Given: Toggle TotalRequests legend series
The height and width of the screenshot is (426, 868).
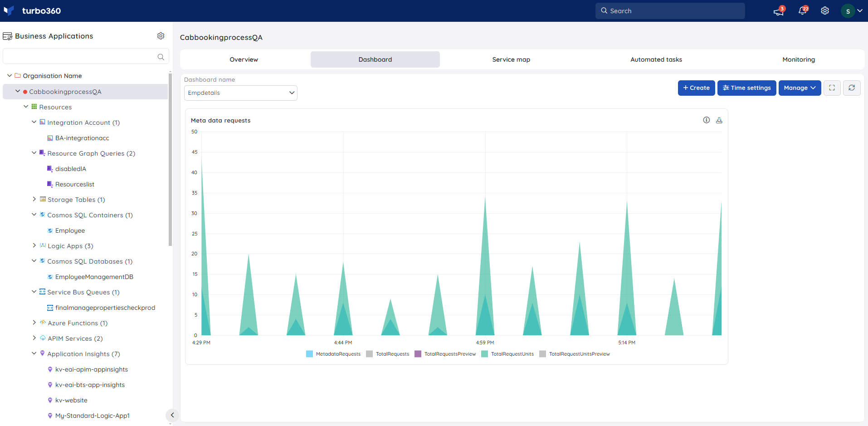Looking at the screenshot, I should [x=388, y=354].
